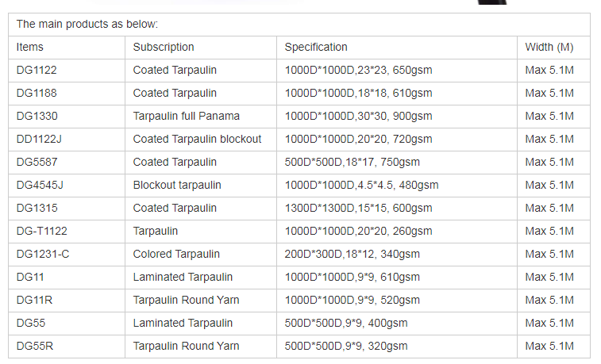Select the DG1188 item code
This screenshot has width=601, height=364.
[37, 93]
